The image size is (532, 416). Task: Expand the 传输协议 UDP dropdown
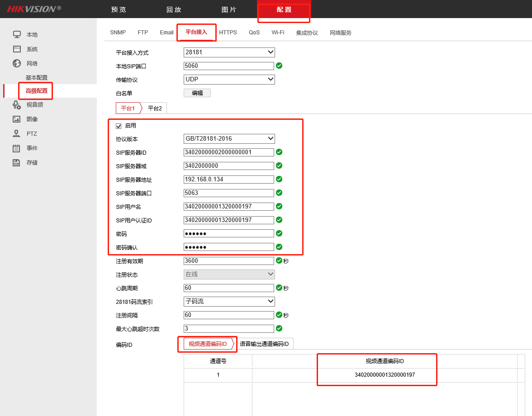tap(229, 80)
